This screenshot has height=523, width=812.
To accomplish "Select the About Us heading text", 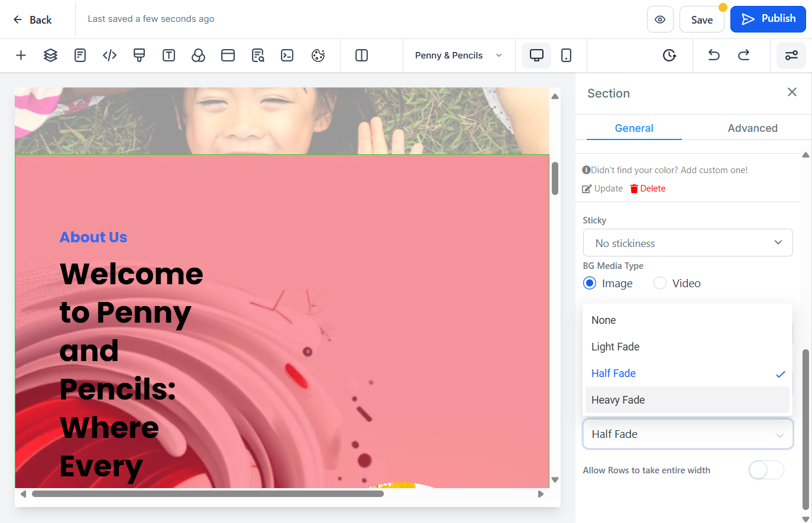I will [x=93, y=237].
